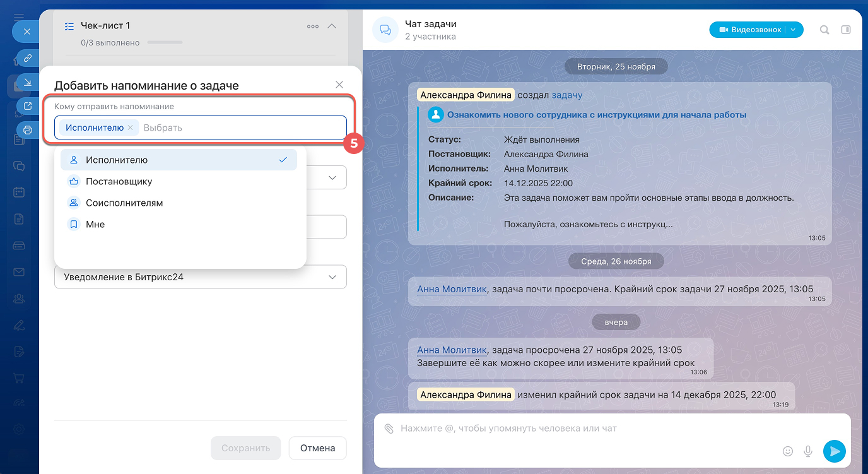Click the printer icon in side panel

27,130
